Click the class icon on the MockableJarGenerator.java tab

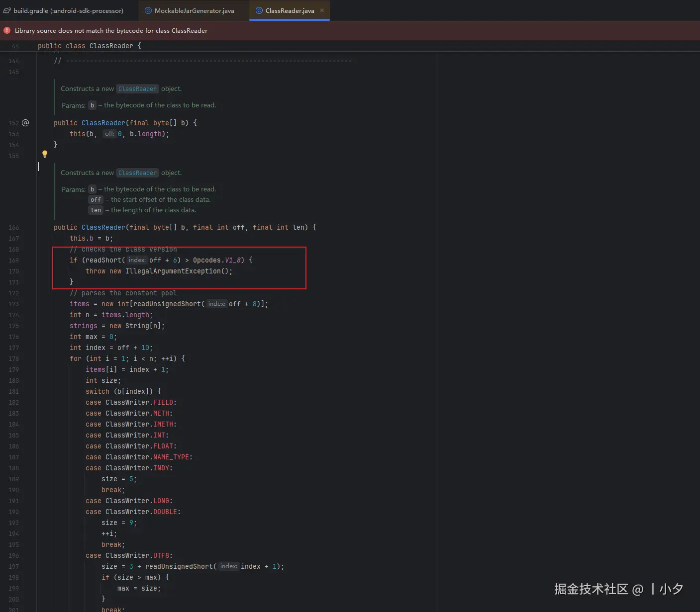click(148, 10)
